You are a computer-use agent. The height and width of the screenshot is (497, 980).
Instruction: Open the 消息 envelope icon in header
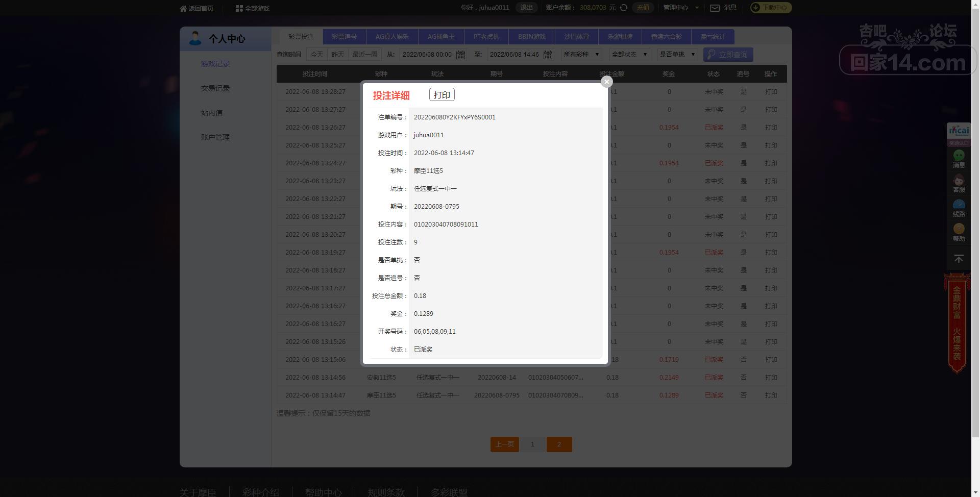coord(715,8)
